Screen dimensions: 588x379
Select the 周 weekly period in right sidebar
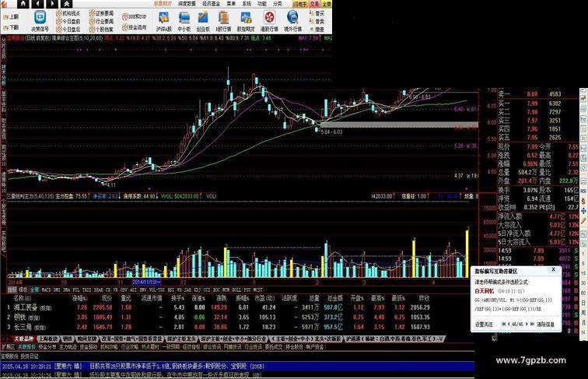[583, 312]
